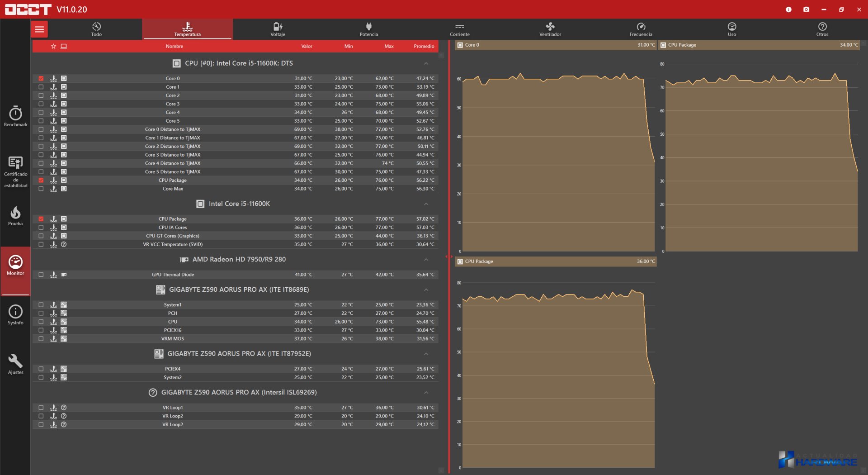Sort table by Nombre column header
The image size is (868, 475).
174,46
